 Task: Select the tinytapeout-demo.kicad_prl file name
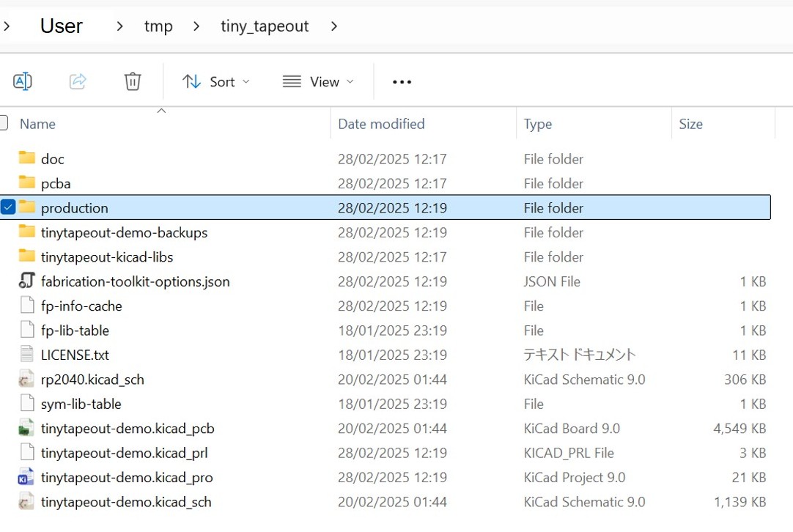pos(125,453)
